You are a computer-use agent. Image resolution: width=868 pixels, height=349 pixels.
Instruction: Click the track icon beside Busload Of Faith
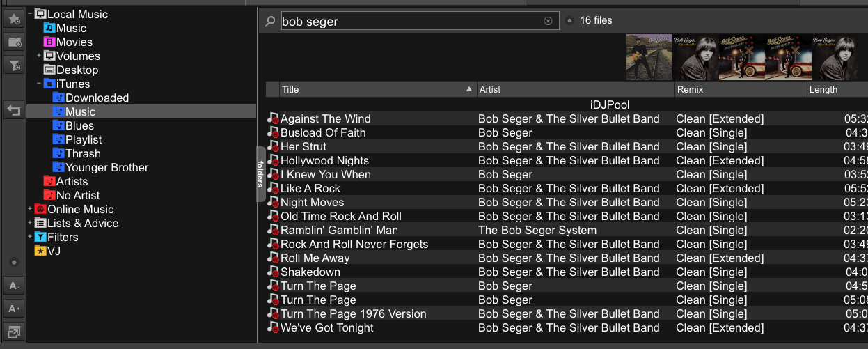tap(273, 132)
